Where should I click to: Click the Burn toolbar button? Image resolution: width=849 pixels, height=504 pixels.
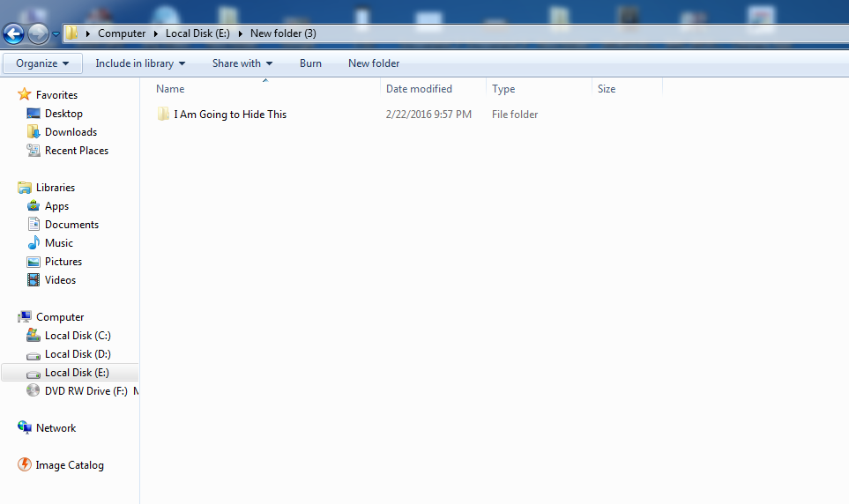click(x=310, y=63)
